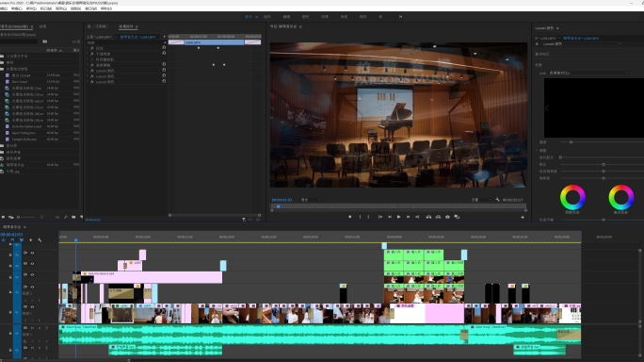The width and height of the screenshot is (644, 362).
Task: Click the Mark In button
Action: 361,217
